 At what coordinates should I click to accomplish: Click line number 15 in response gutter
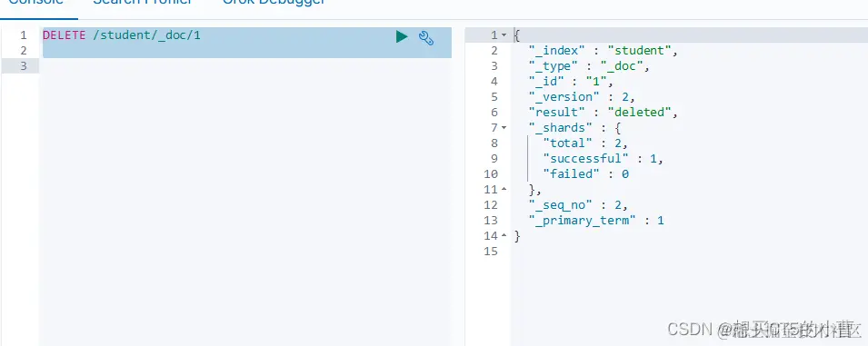click(x=491, y=252)
